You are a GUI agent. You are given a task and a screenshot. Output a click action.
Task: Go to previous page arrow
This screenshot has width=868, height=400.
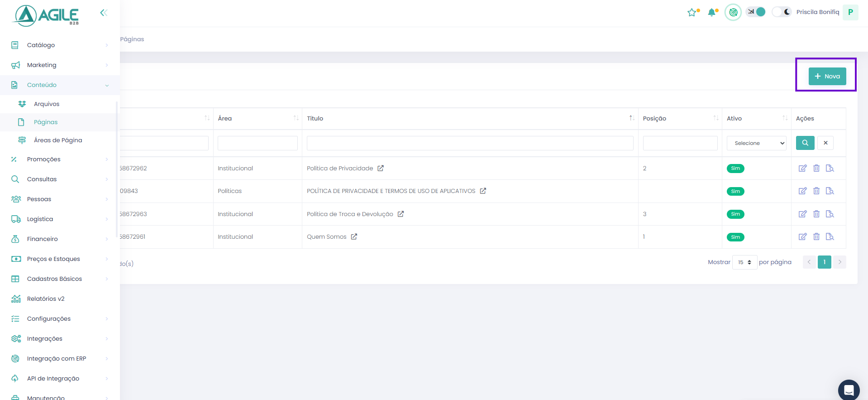click(809, 262)
